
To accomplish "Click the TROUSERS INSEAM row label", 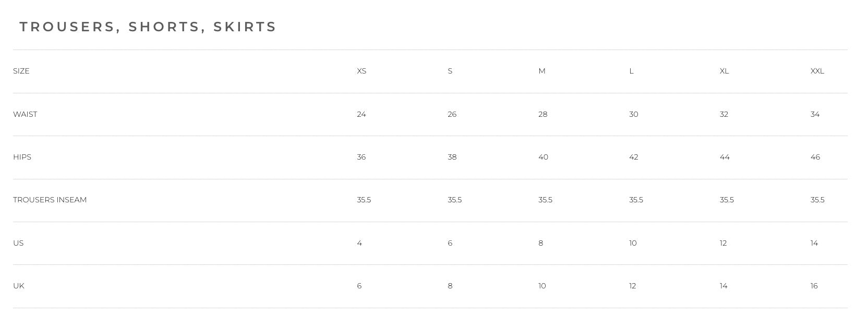I will click(50, 200).
